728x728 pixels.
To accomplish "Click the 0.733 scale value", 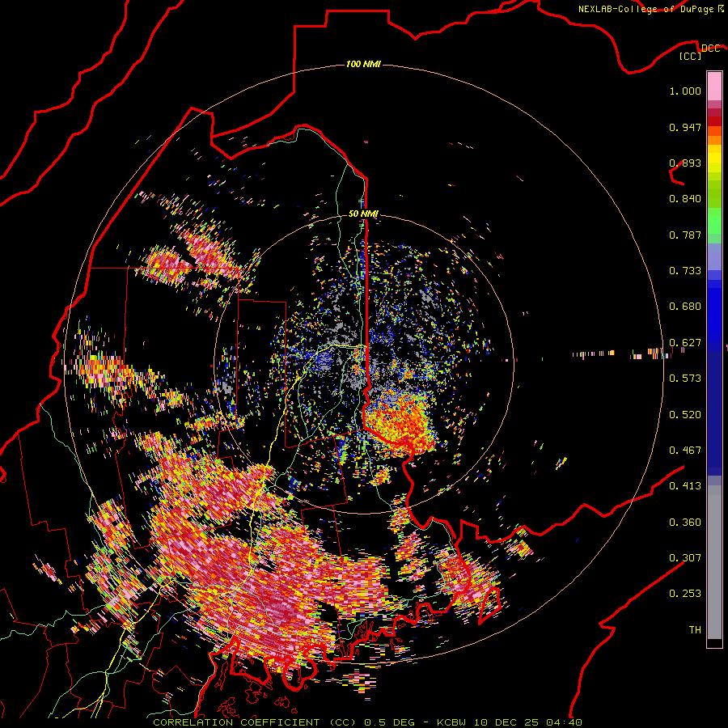I will point(685,271).
